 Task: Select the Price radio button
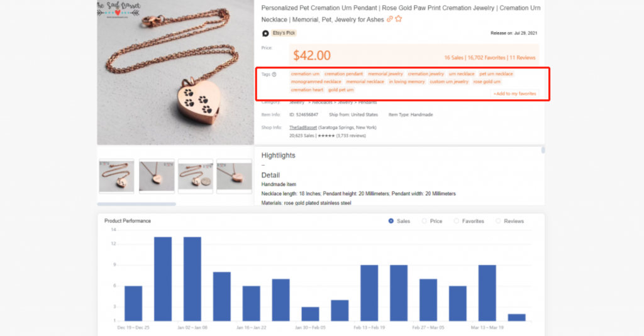[x=425, y=220]
